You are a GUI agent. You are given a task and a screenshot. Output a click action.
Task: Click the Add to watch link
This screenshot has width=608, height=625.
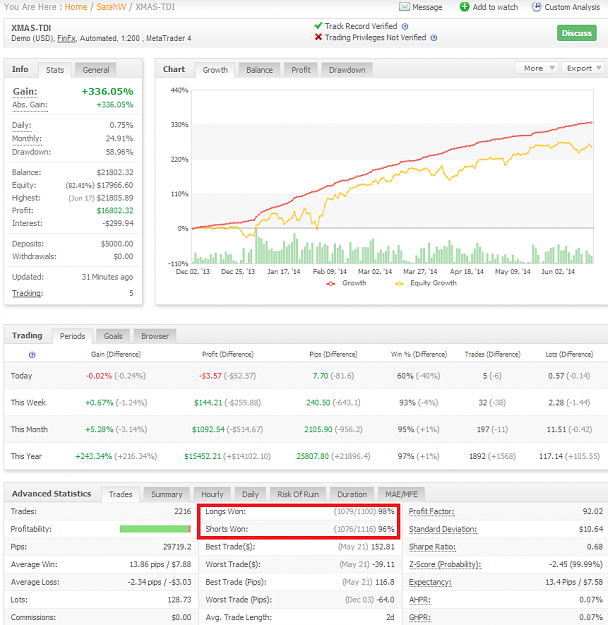(x=495, y=7)
